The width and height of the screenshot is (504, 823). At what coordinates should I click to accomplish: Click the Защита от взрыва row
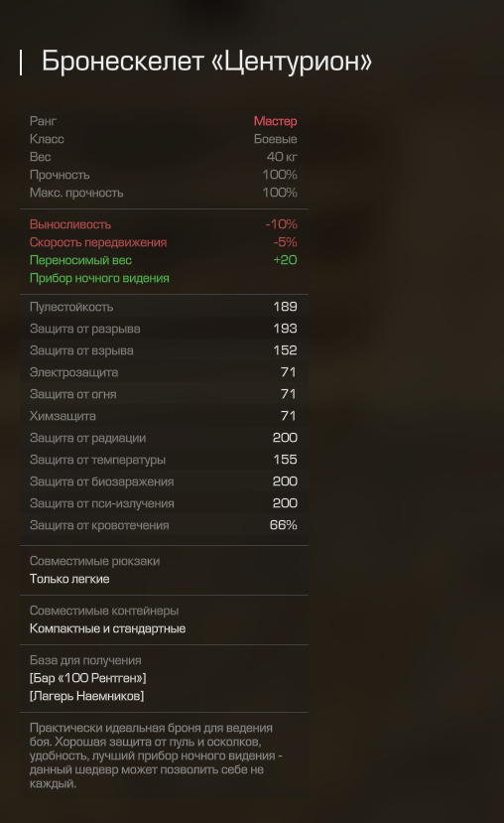[x=164, y=350]
